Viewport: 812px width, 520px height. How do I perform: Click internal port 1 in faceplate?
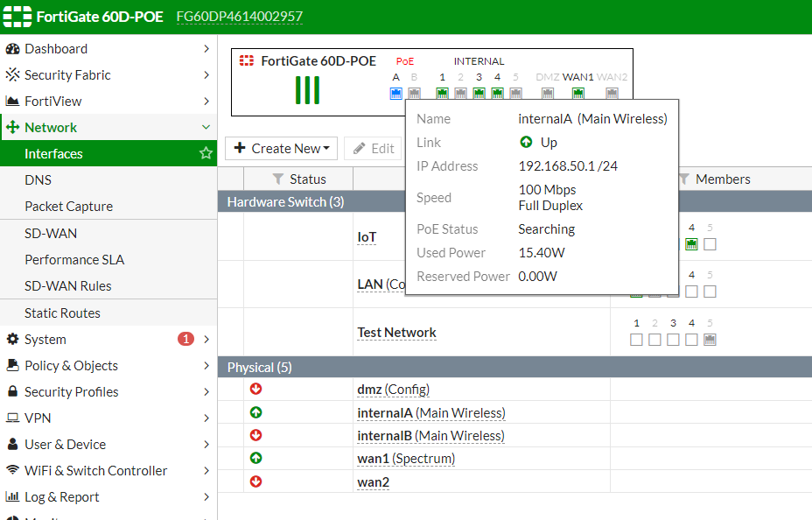pos(442,93)
